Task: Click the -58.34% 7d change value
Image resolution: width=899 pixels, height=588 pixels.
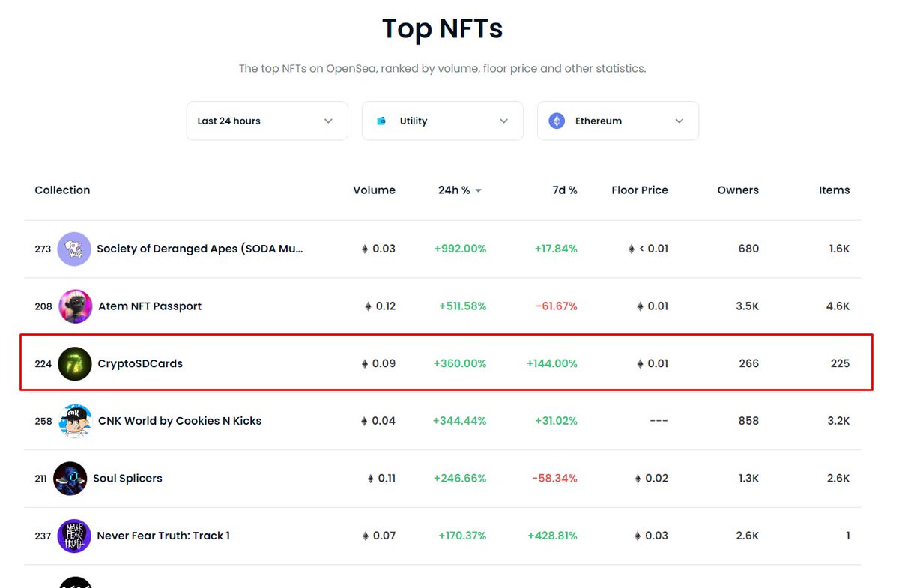Action: [555, 479]
